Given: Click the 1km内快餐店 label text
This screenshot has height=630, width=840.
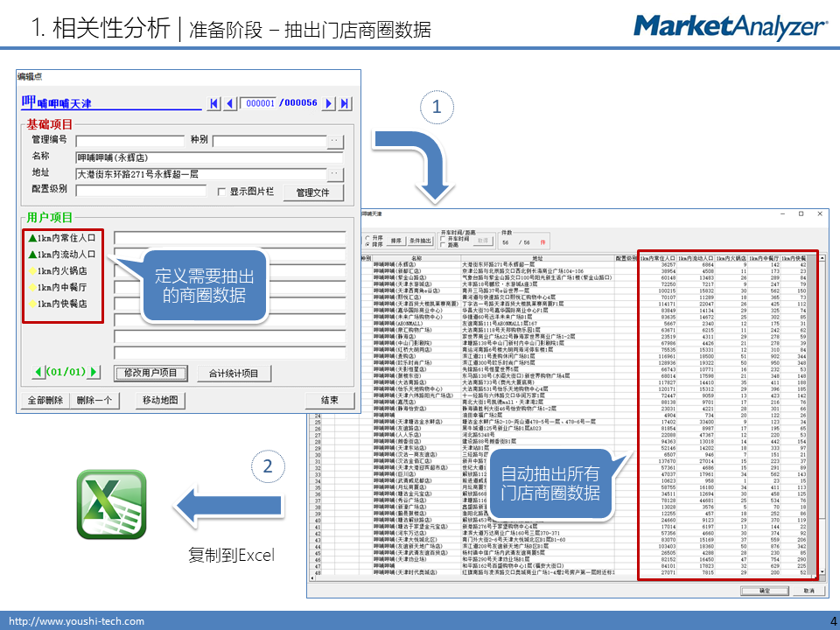Looking at the screenshot, I should coord(62,304).
